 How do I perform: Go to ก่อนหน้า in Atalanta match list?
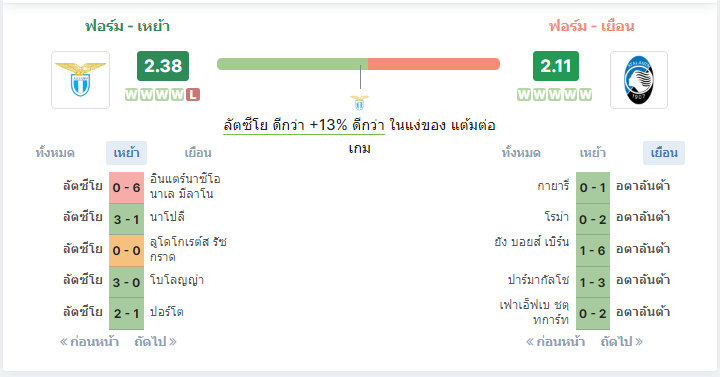556,342
